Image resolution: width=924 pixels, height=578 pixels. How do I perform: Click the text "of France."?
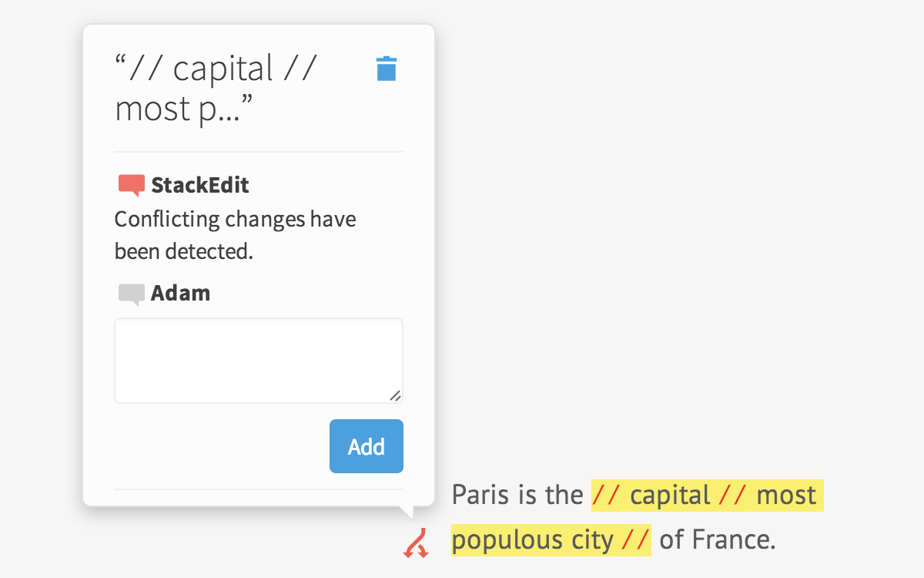[x=717, y=539]
